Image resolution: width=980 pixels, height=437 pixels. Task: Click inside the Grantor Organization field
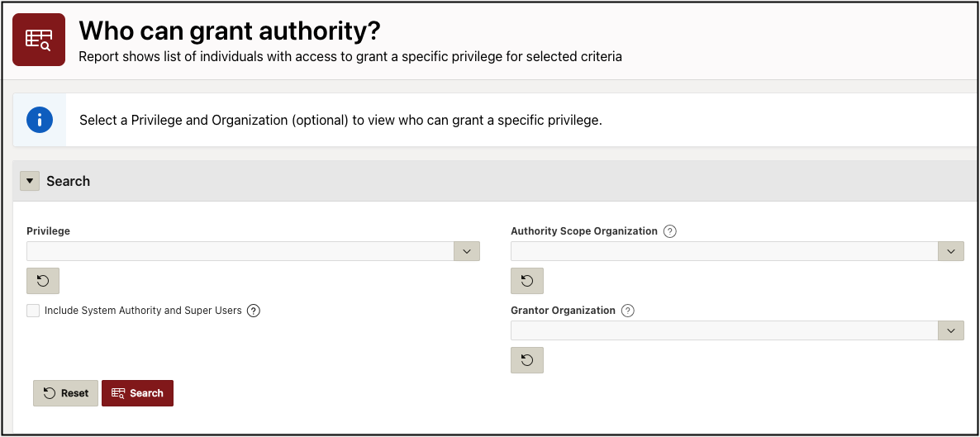pyautogui.click(x=724, y=330)
